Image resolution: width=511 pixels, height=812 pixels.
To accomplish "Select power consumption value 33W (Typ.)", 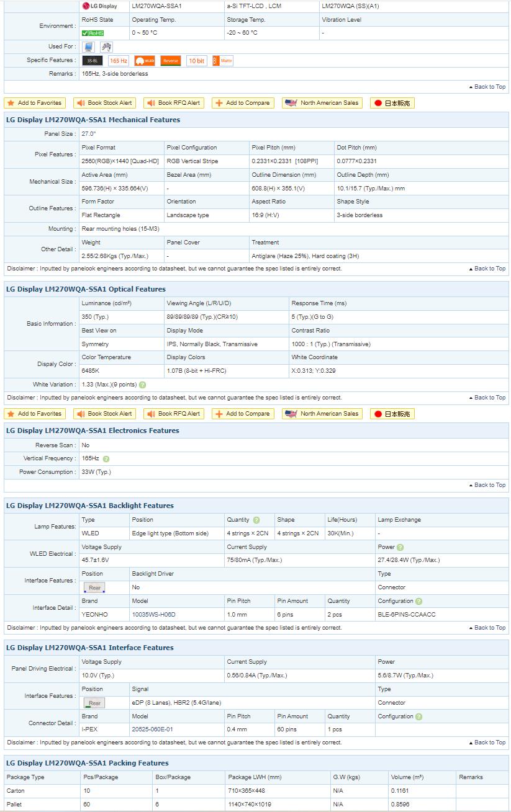I will pyautogui.click(x=96, y=472).
